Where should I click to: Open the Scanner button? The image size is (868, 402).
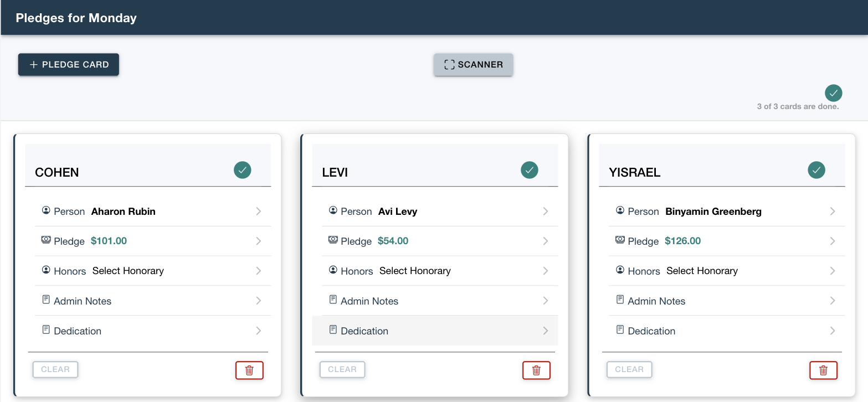point(474,65)
